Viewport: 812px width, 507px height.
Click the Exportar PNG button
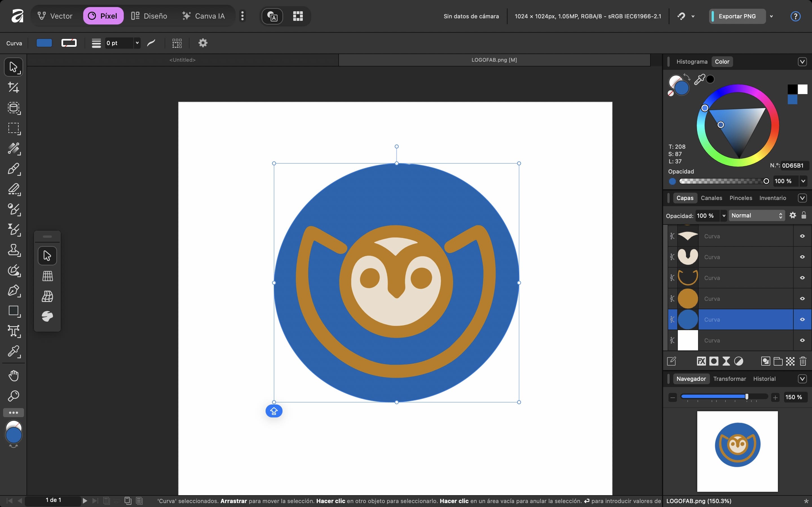737,16
